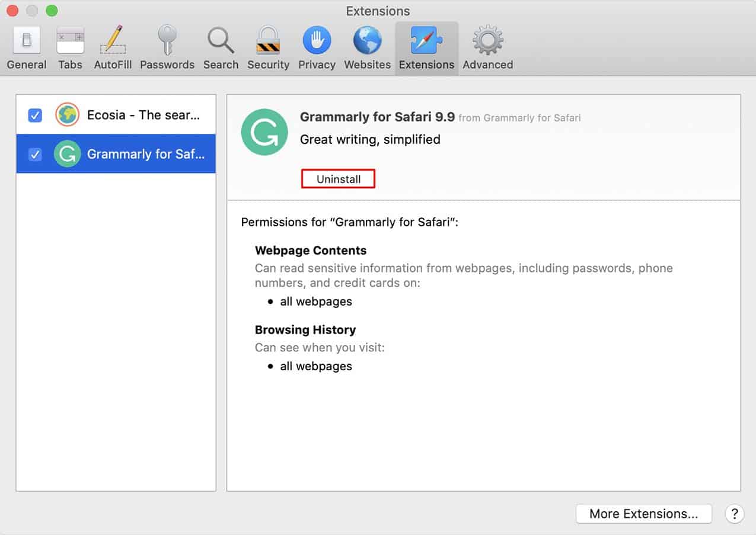Close the Extensions window with red button
The width and height of the screenshot is (756, 535).
coord(13,11)
